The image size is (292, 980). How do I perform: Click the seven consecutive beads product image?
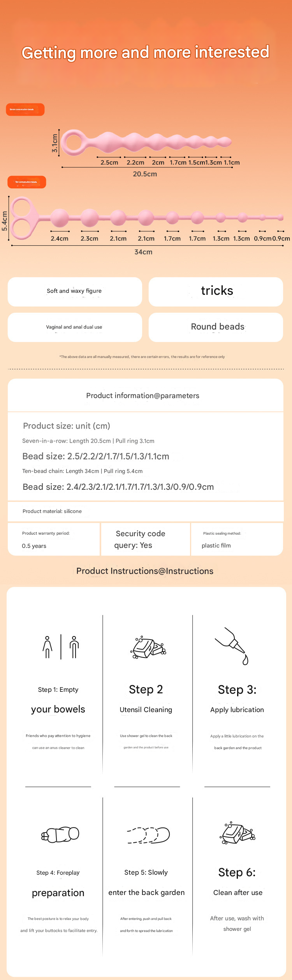point(146,142)
